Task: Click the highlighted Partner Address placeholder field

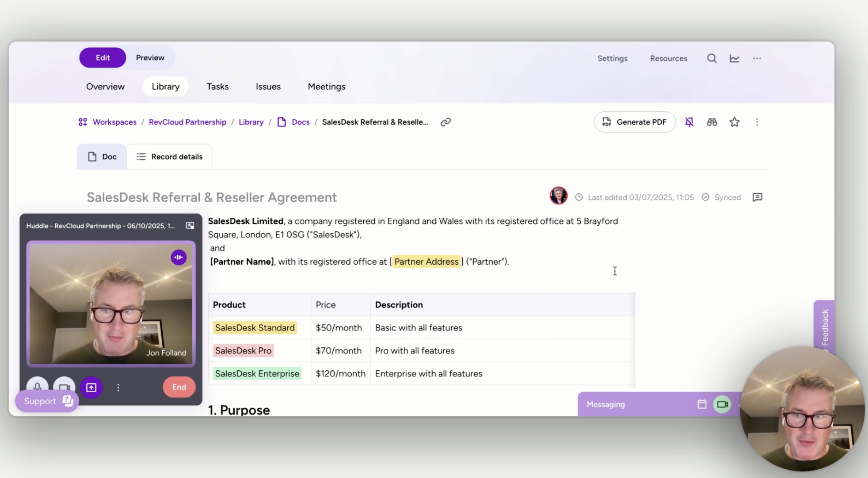Action: pos(426,262)
